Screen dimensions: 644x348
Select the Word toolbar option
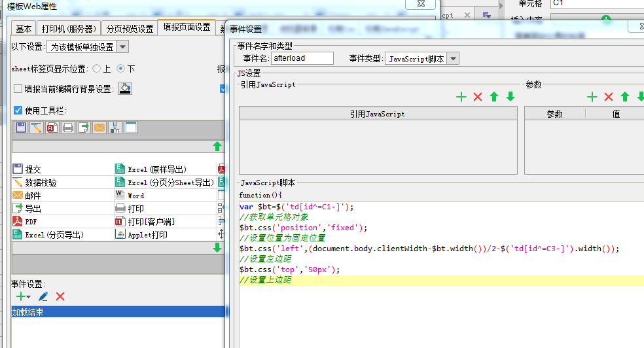[x=165, y=196]
